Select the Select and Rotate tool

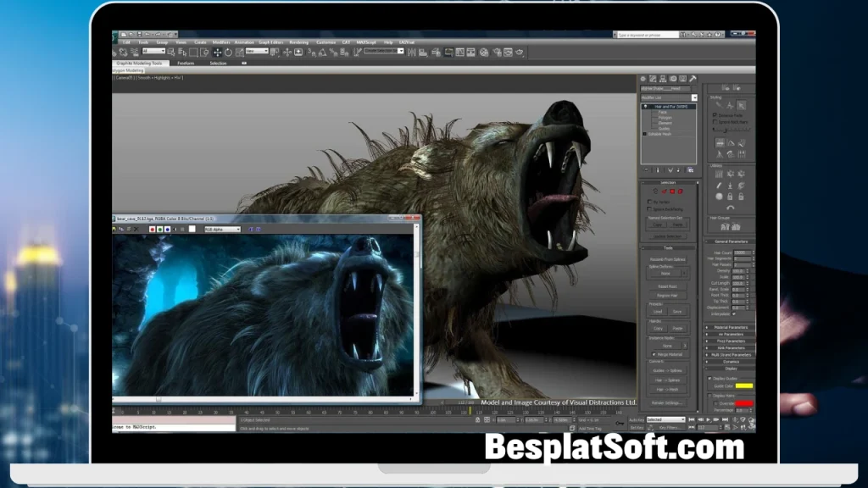[x=228, y=53]
